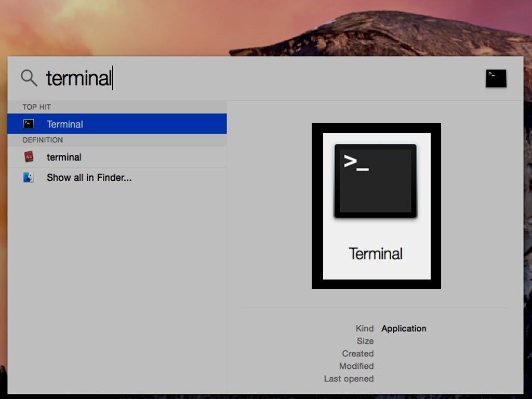Click the magnifying glass search icon
Viewport: 532px width, 399px height.
(x=29, y=78)
